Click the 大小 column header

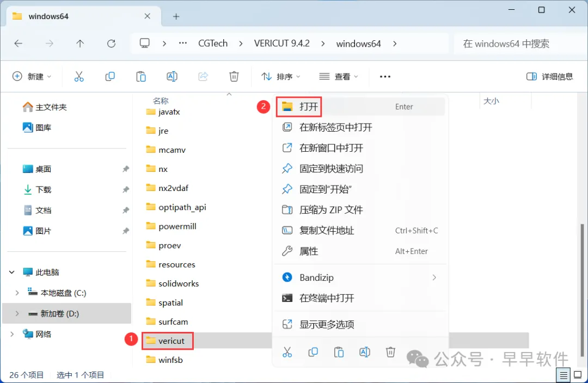(x=491, y=101)
